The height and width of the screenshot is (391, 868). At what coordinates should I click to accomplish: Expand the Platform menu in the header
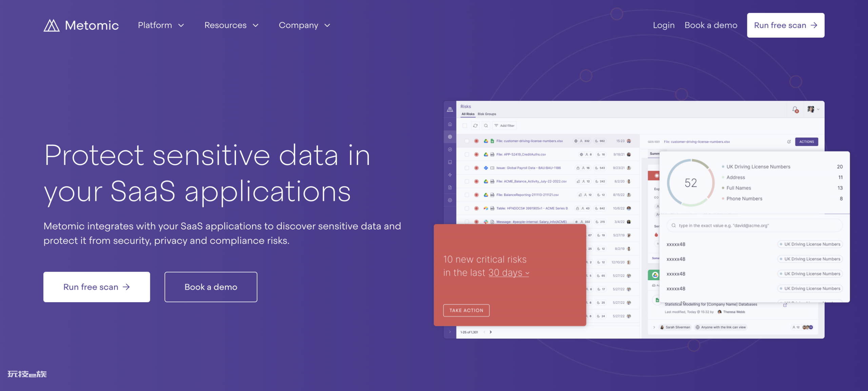161,25
